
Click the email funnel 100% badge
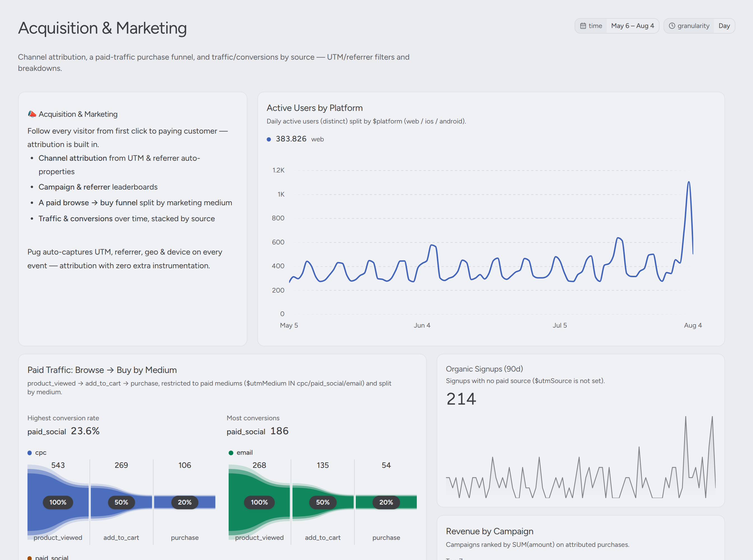(x=259, y=502)
